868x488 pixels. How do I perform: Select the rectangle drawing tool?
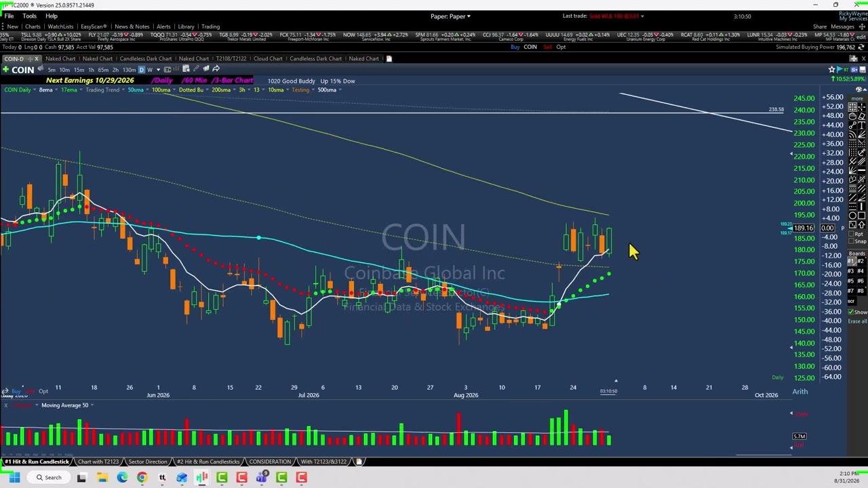click(x=862, y=216)
